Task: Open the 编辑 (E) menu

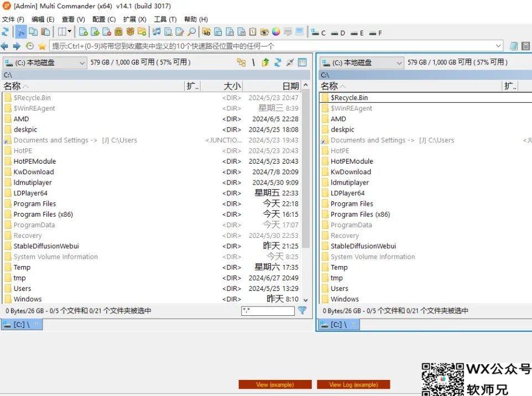Action: (43, 19)
